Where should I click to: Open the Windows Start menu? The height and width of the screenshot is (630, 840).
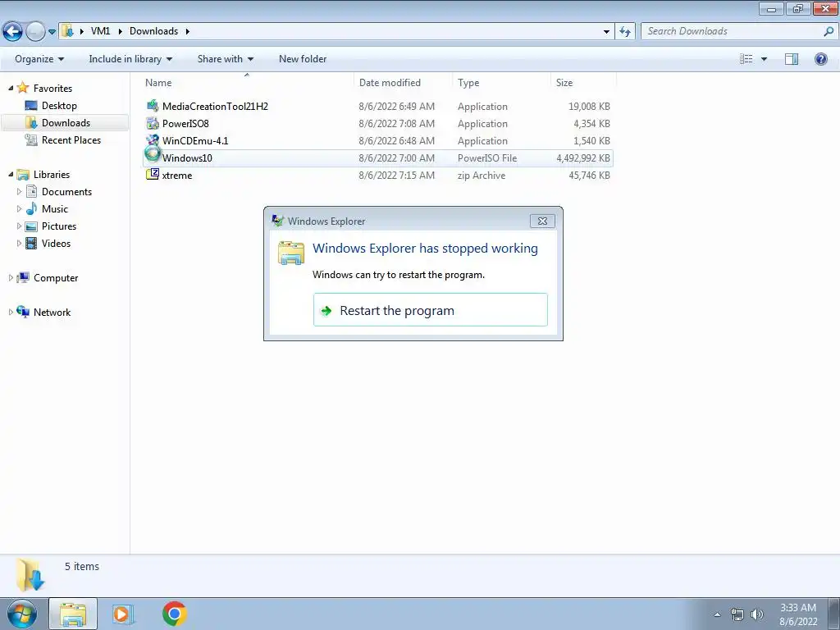[x=22, y=614]
